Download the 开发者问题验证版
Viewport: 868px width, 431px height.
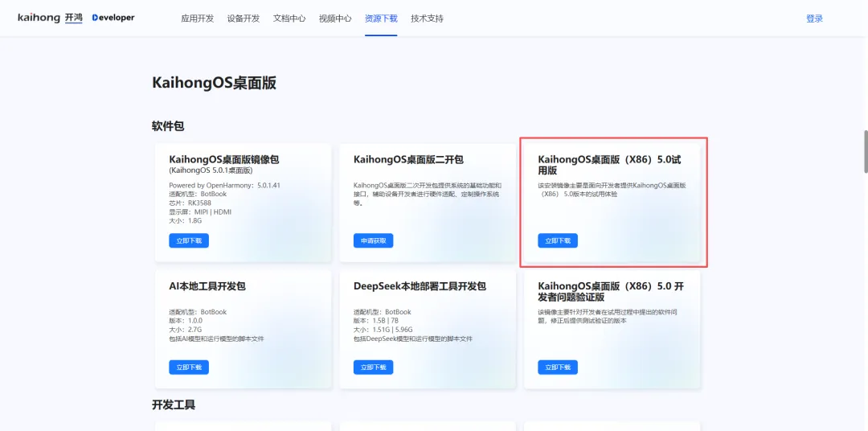pos(558,367)
